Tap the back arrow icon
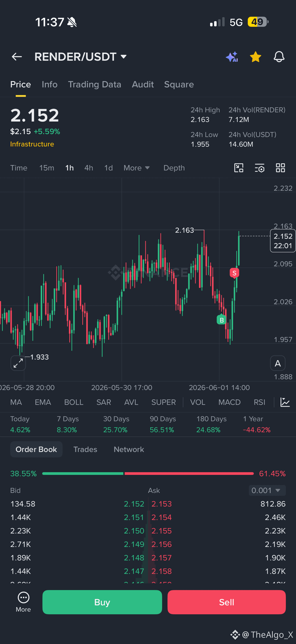This screenshot has width=296, height=644. point(17,57)
